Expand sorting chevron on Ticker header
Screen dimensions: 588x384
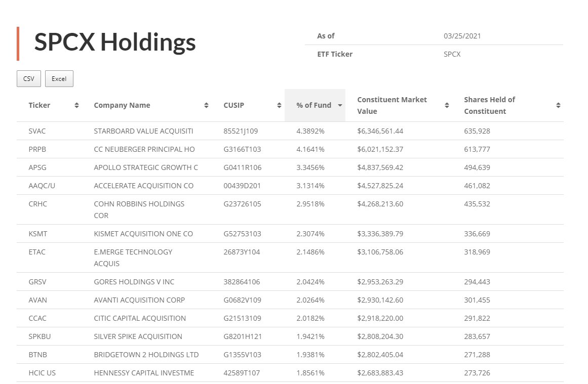click(x=76, y=105)
